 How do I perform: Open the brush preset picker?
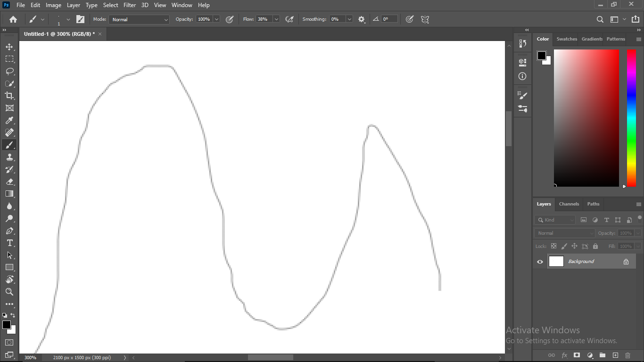click(36, 19)
